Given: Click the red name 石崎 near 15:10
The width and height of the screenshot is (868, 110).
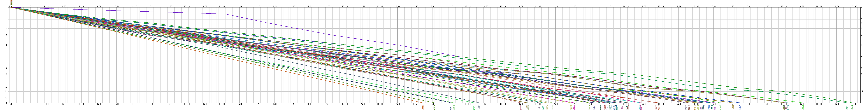Looking at the screenshot, I should (659, 107).
